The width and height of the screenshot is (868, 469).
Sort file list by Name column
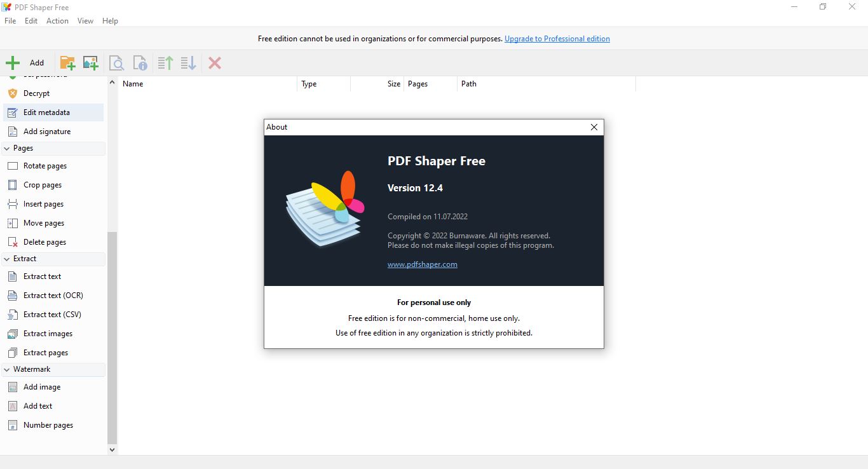click(208, 84)
